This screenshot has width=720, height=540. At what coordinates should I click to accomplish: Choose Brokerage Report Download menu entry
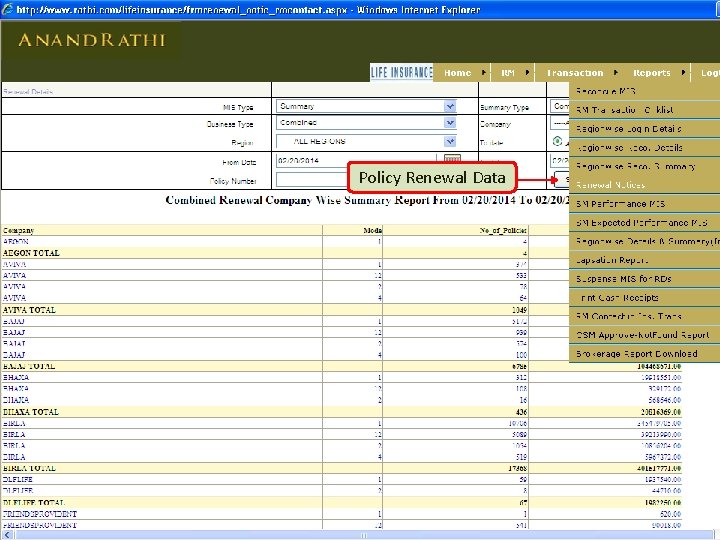[644, 354]
